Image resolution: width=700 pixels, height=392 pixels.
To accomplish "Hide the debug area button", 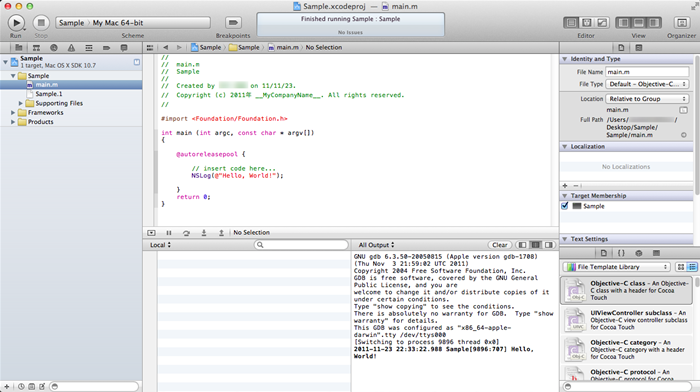I will 151,233.
